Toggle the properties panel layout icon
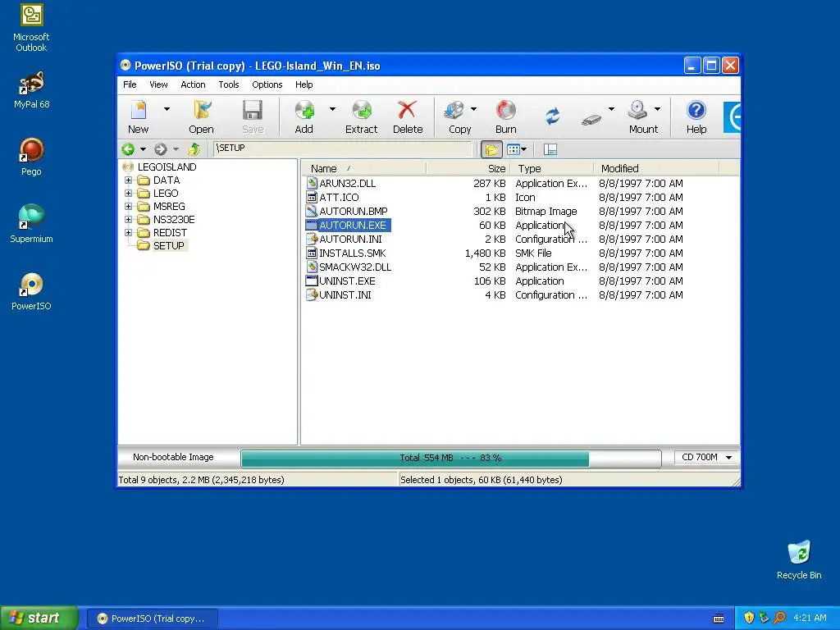 [x=550, y=149]
